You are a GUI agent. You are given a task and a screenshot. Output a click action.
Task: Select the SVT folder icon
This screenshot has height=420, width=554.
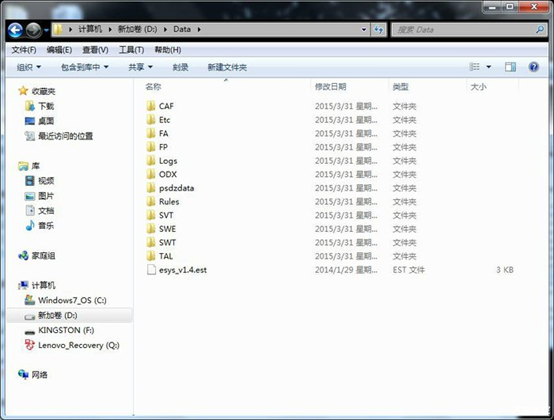point(151,215)
